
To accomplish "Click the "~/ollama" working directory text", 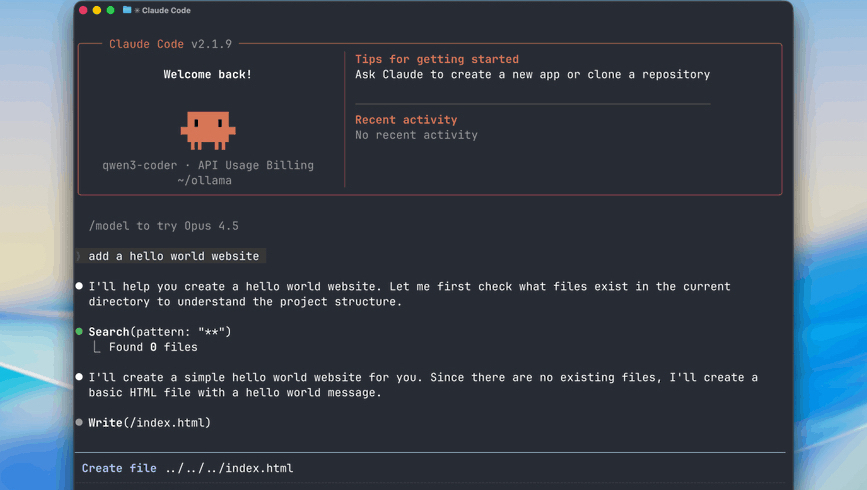I will pyautogui.click(x=204, y=181).
